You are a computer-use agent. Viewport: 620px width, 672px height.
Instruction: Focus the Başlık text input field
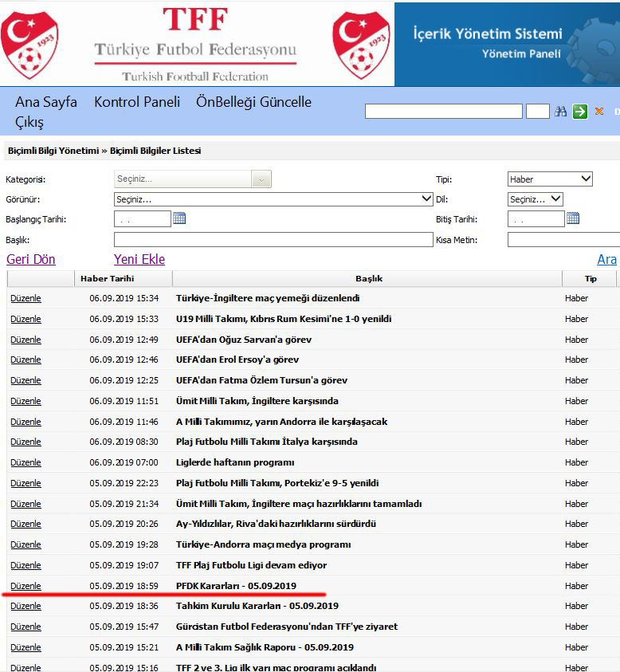point(273,240)
